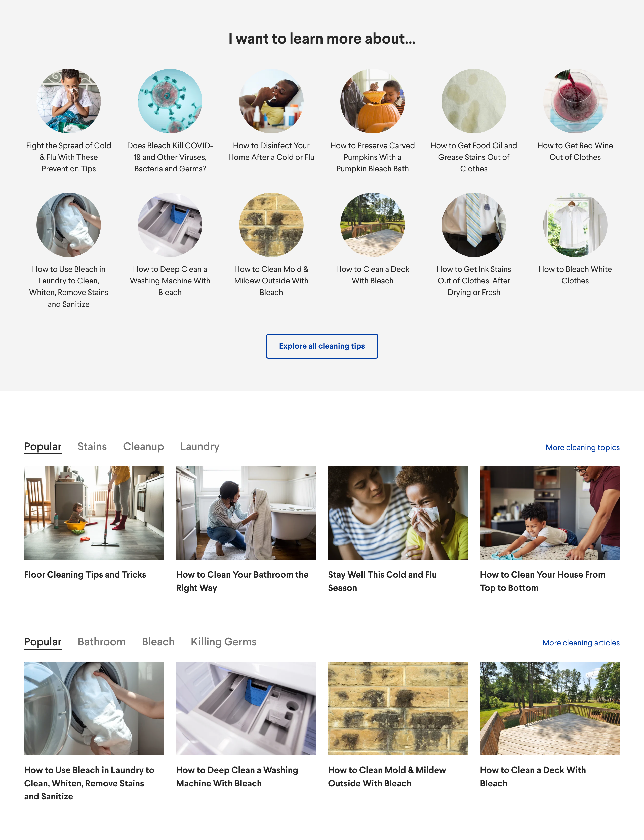The image size is (644, 840).
Task: Select the Killing Germs tab
Action: pos(223,642)
